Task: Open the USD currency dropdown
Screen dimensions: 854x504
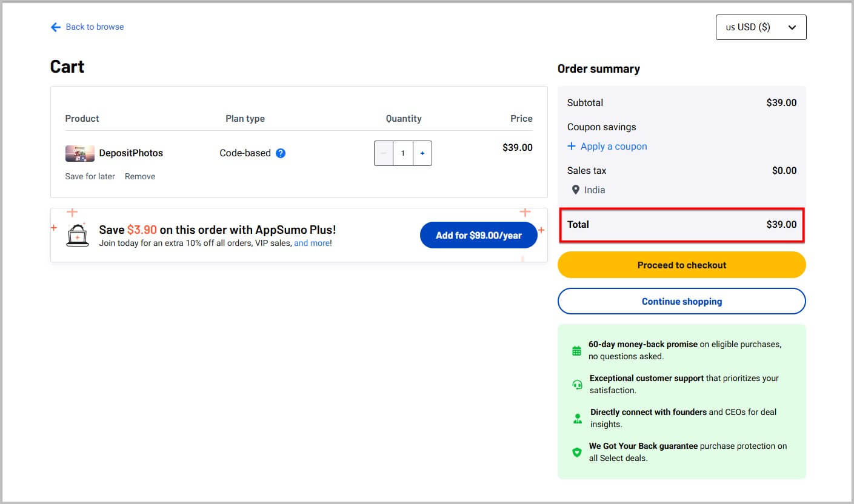Action: pos(761,27)
